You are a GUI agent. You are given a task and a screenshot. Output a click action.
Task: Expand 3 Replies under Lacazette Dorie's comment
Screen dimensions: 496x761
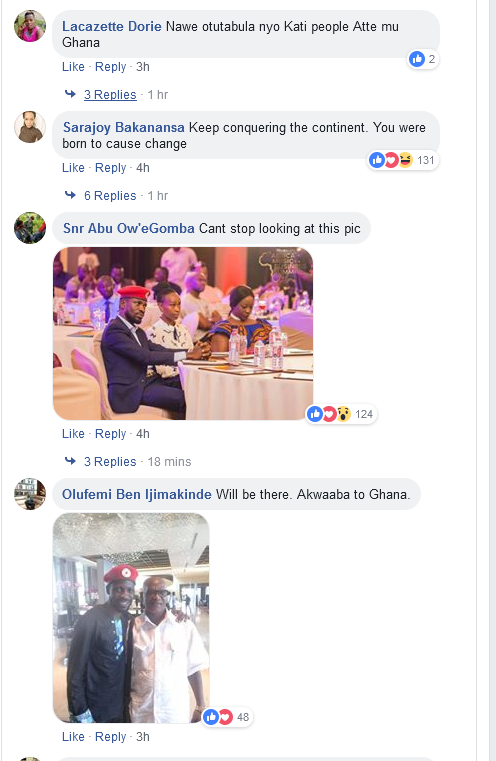pyautogui.click(x=110, y=95)
